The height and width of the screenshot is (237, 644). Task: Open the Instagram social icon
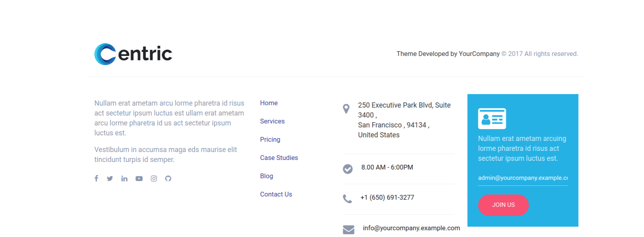(x=154, y=179)
